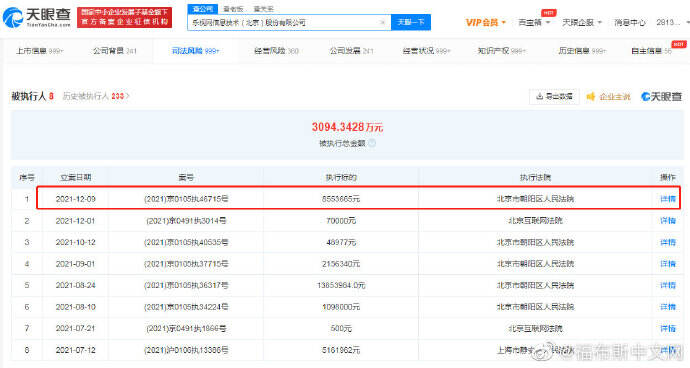Click the 5161962元 amount cell
Viewport: 690px width, 368px height.
341,350
